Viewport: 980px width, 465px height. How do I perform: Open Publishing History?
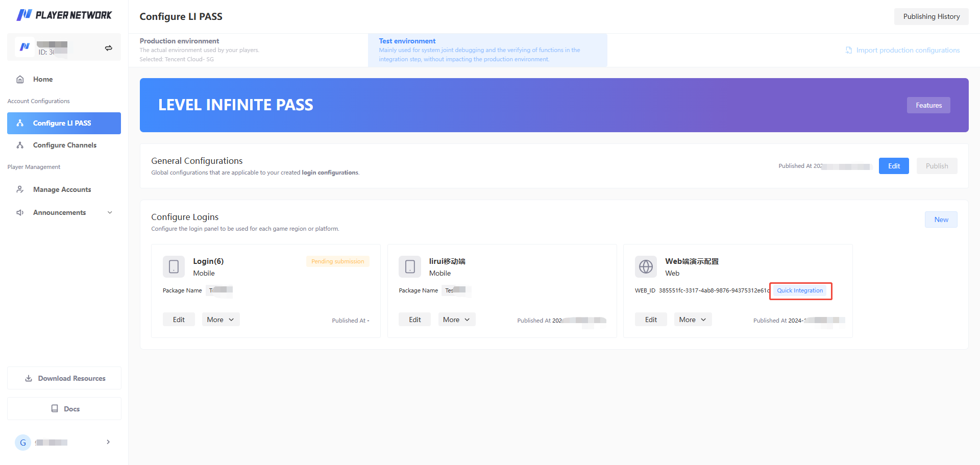[931, 16]
